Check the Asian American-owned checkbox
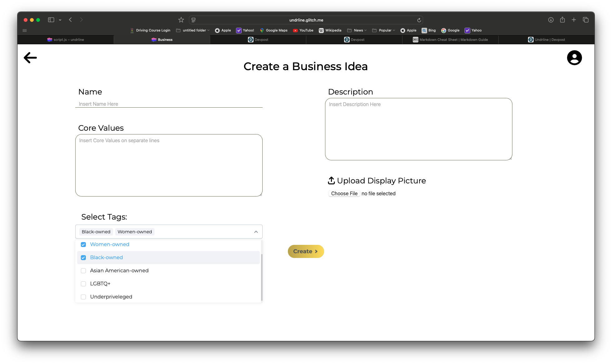 83,271
